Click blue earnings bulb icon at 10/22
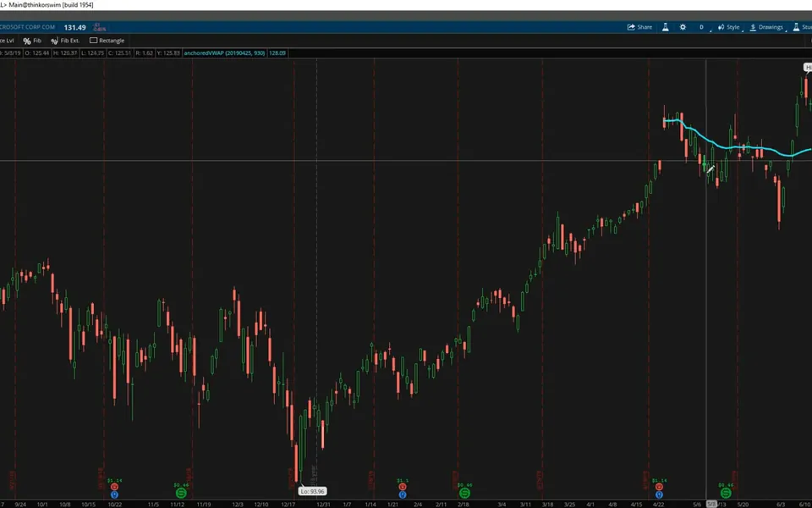This screenshot has height=508, width=812. coord(114,494)
